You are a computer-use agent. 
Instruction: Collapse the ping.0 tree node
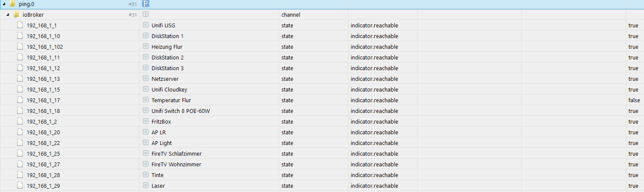click(4, 4)
